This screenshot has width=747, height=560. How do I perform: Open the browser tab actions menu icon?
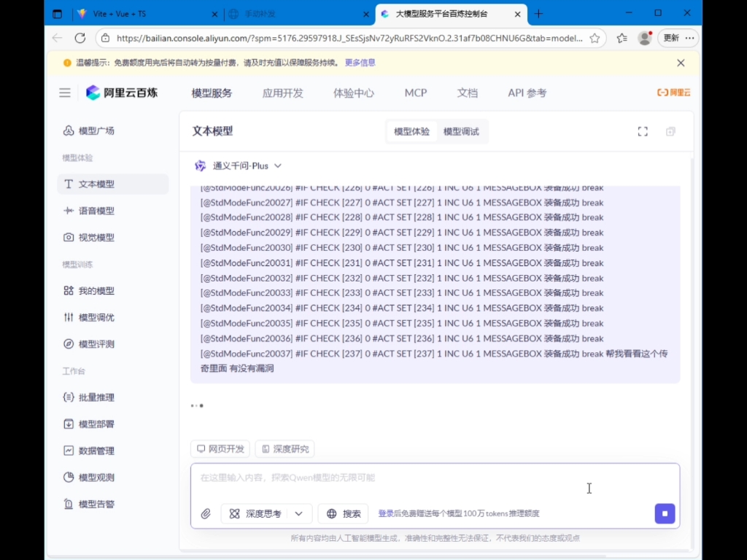58,14
